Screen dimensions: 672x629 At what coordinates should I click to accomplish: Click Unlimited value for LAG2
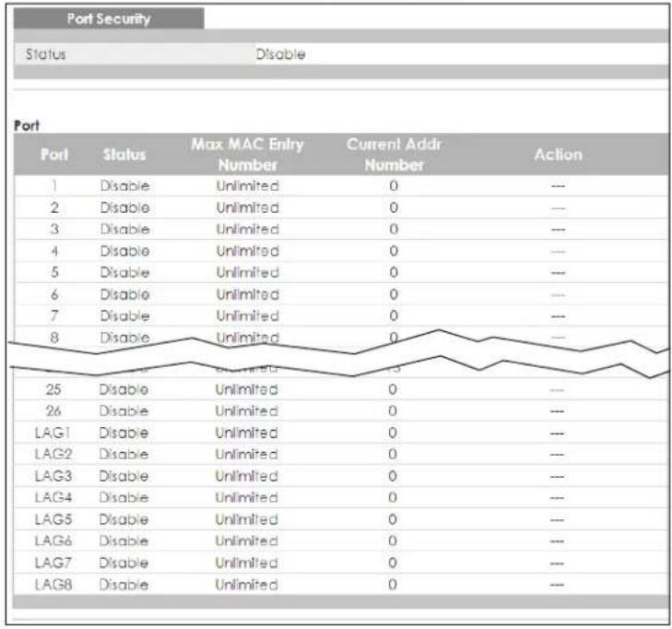click(246, 454)
